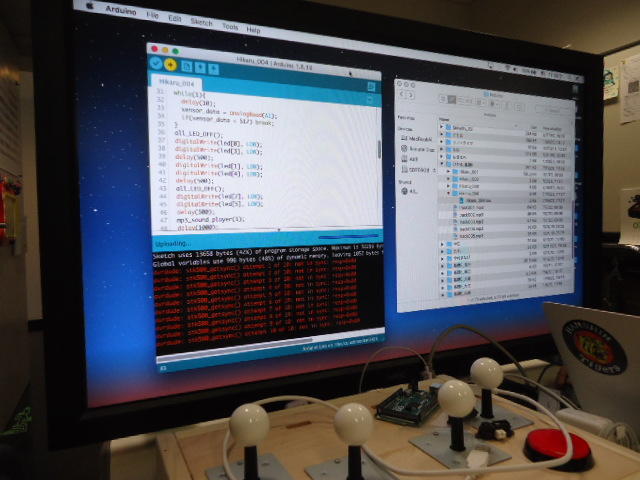
Task: Click the 'mp3_sound_player(1);' code line
Action: click(211, 220)
